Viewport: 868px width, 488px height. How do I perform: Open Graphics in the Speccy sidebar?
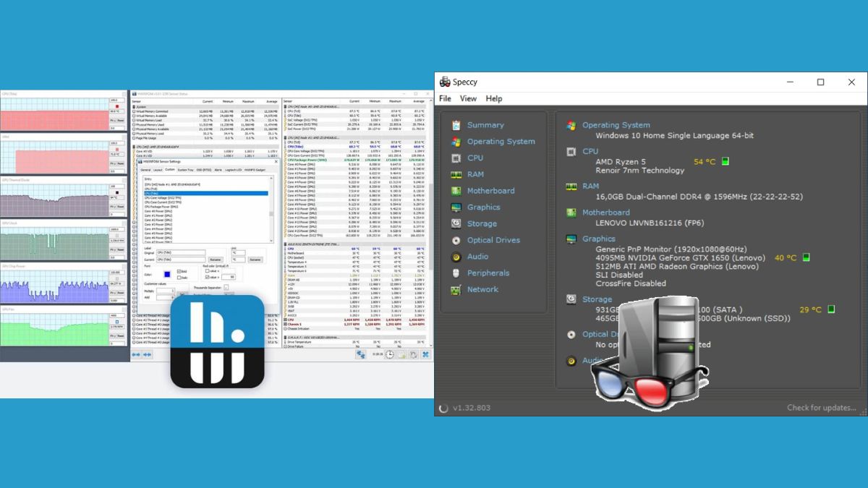pyautogui.click(x=483, y=207)
